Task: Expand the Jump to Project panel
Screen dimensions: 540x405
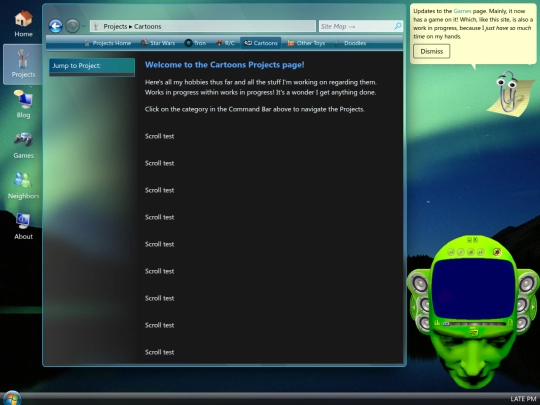Action: pos(92,66)
